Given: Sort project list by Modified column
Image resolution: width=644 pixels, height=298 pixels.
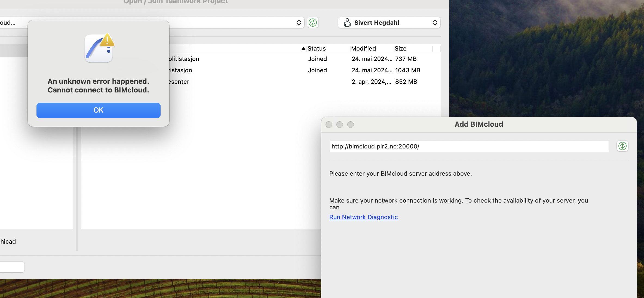Looking at the screenshot, I should coord(363,49).
